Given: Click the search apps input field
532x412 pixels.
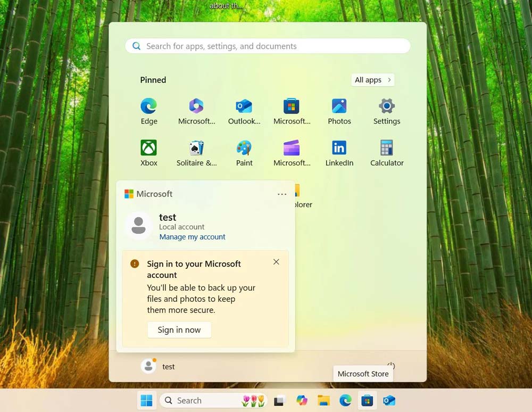Looking at the screenshot, I should (x=267, y=46).
